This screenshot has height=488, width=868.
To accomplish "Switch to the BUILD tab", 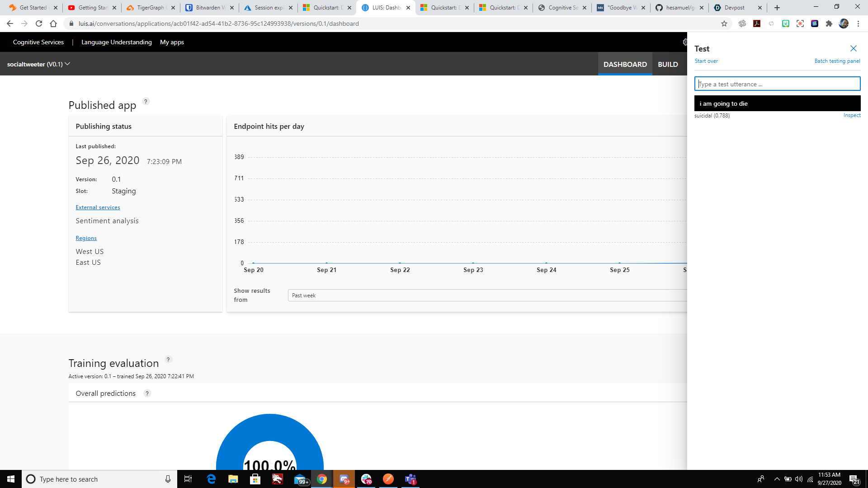I will 668,64.
